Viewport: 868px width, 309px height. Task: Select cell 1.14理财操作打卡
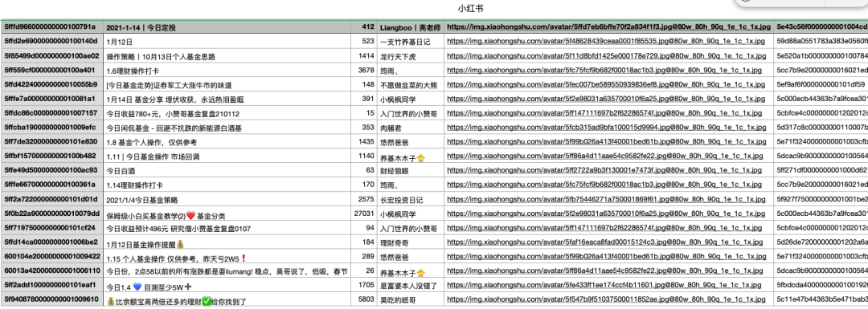227,185
